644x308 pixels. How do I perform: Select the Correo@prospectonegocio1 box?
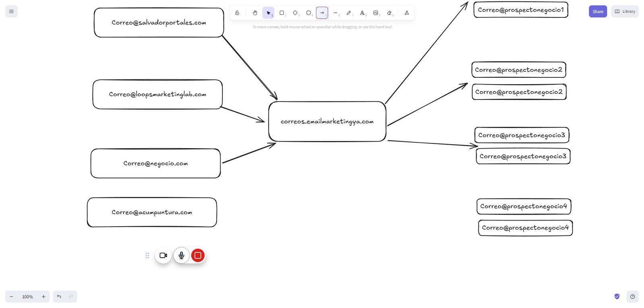[521, 10]
